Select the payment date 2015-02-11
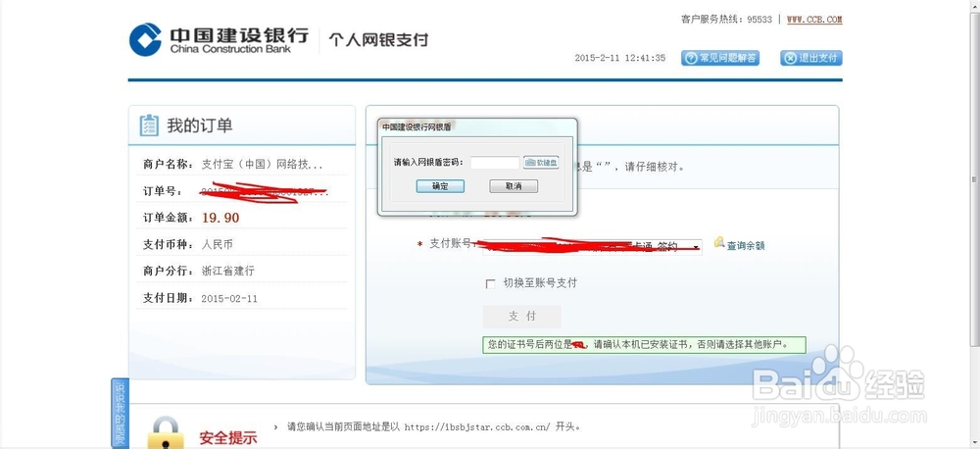The height and width of the screenshot is (449, 980). (x=229, y=299)
